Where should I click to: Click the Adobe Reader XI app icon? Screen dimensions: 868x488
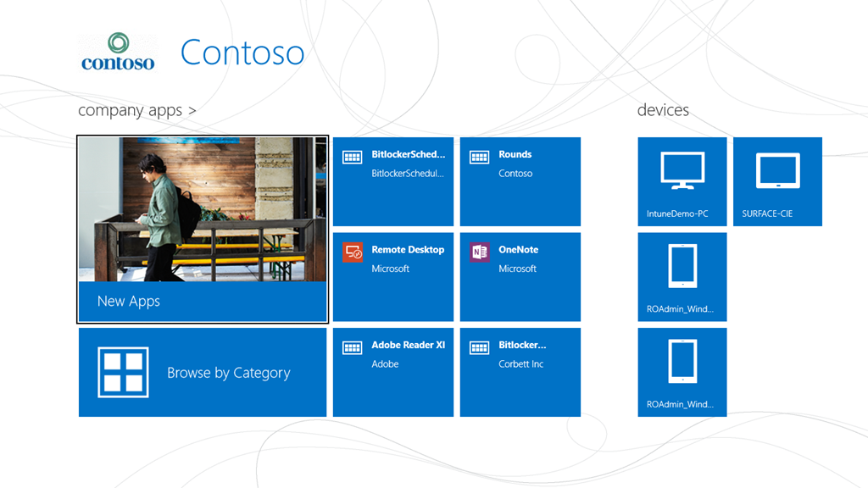[352, 347]
